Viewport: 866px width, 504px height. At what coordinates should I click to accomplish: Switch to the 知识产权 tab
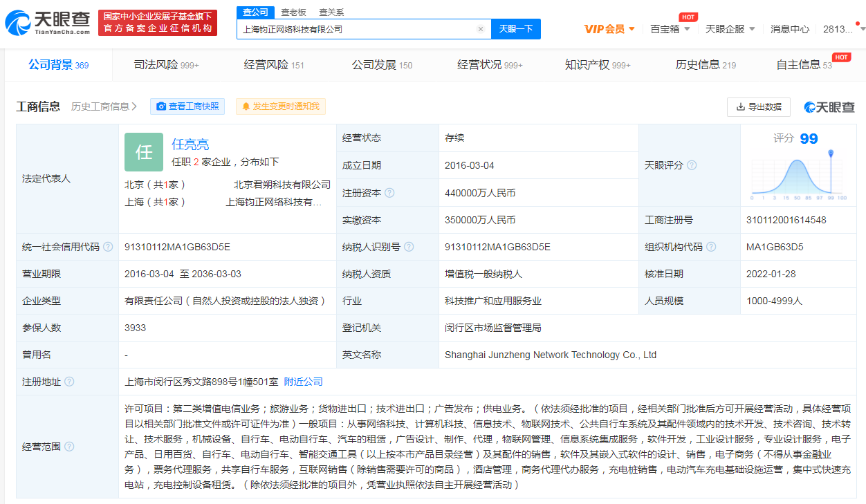[598, 65]
